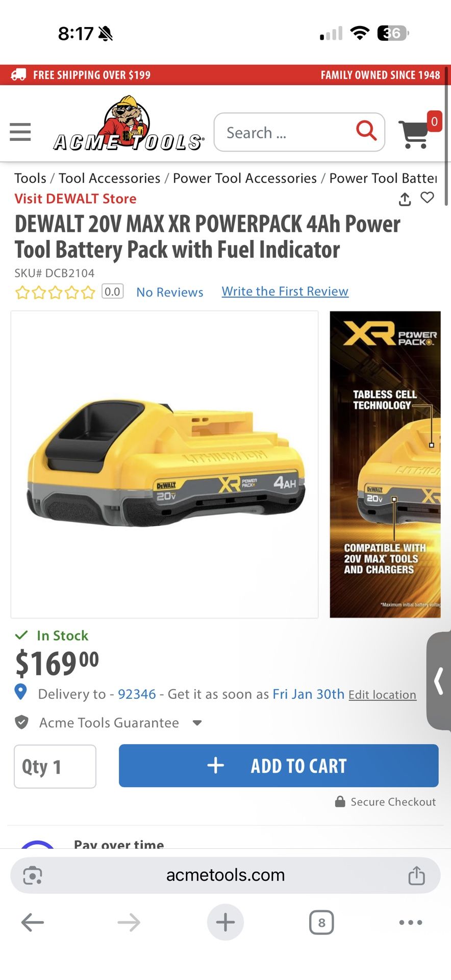Add product to wishlist heart
Screen dimensions: 451x980
coord(428,198)
